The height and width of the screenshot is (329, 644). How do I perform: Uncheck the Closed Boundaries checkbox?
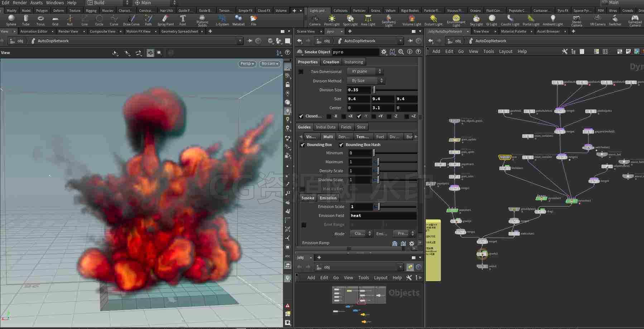pyautogui.click(x=301, y=116)
